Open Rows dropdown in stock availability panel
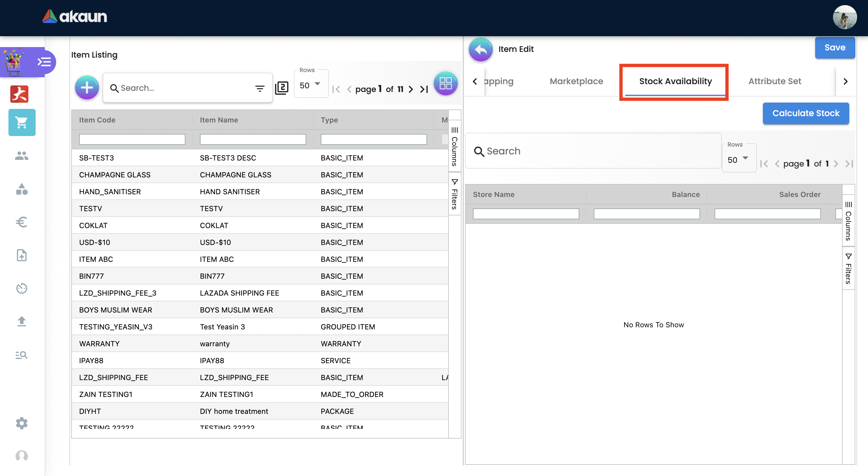Viewport: 868px width, 476px height. 738,160
